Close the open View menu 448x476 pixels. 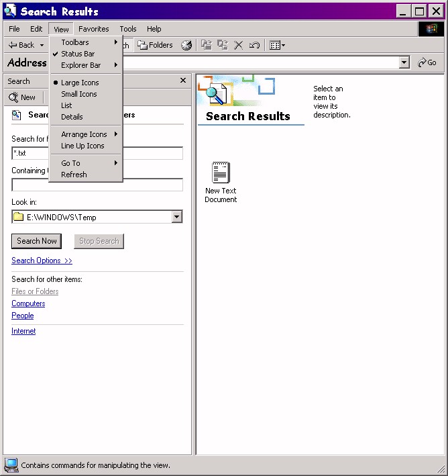click(61, 29)
